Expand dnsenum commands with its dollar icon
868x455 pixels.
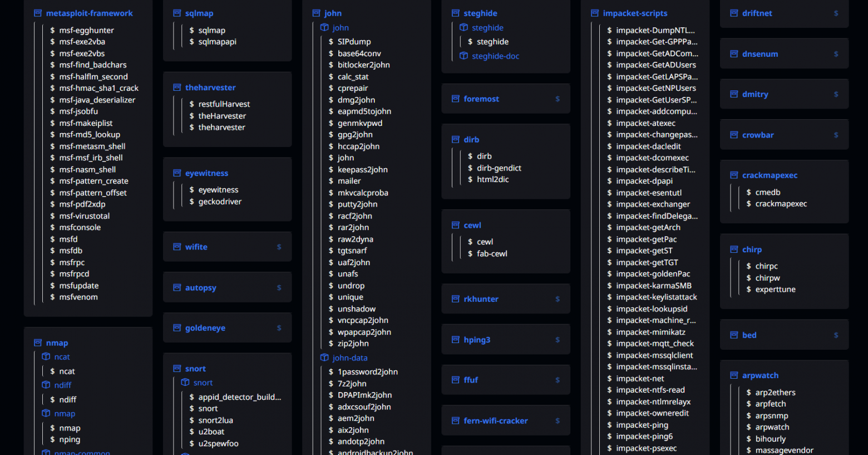tap(836, 54)
